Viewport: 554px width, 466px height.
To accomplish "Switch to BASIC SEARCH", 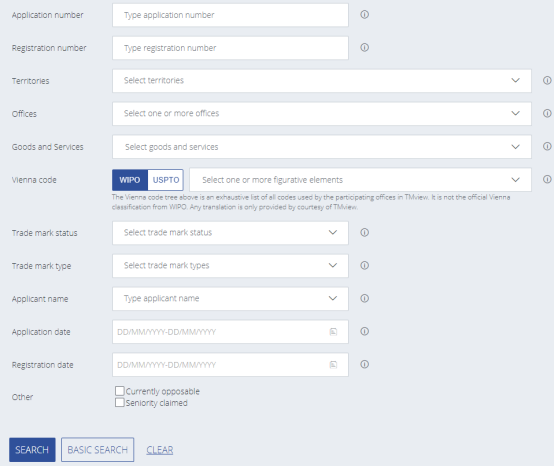I will tap(98, 450).
